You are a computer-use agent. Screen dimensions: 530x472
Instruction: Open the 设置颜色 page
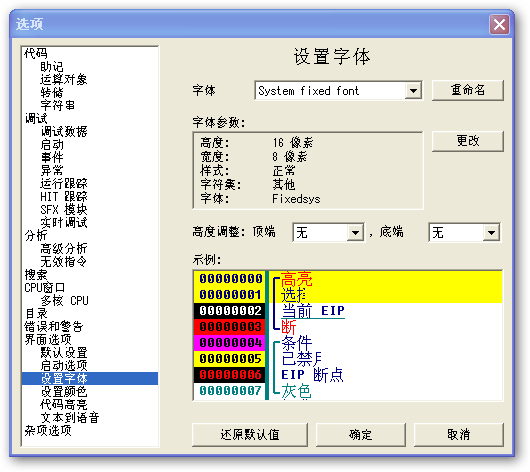pyautogui.click(x=64, y=392)
